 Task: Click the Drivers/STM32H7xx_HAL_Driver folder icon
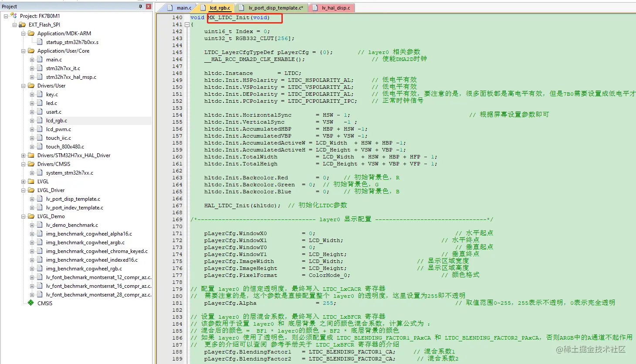(31, 155)
